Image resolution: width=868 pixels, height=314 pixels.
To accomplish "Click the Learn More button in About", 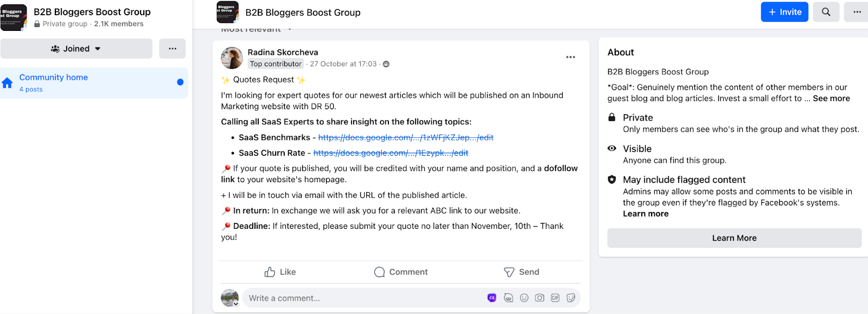I will tap(734, 238).
